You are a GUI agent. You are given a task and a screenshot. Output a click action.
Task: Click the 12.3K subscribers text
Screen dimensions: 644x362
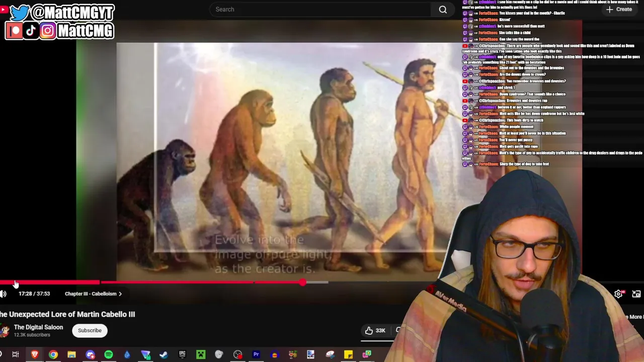click(32, 335)
